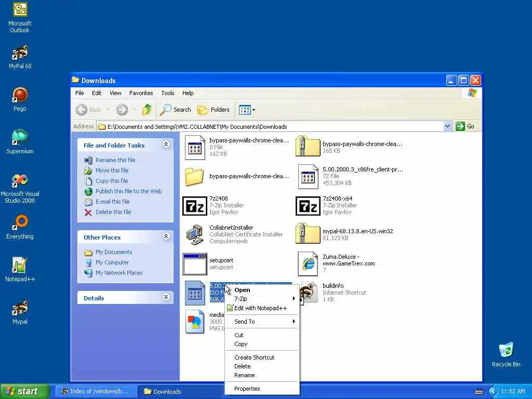
Task: Open the Back history dropdown arrow
Action: tap(108, 110)
